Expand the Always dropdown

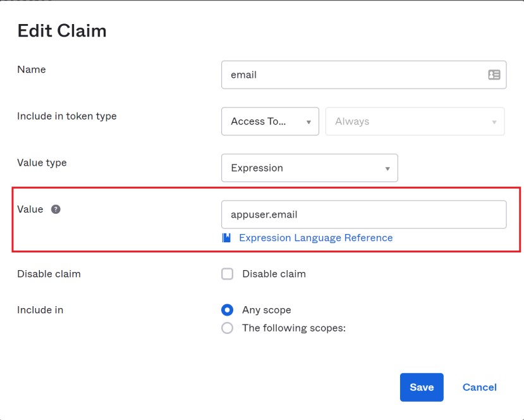click(x=415, y=121)
